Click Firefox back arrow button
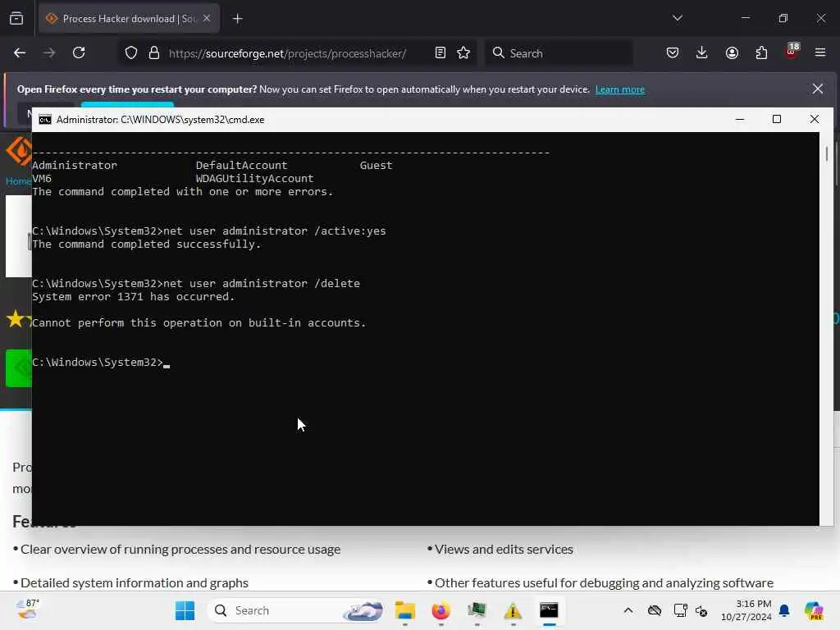 click(x=20, y=52)
